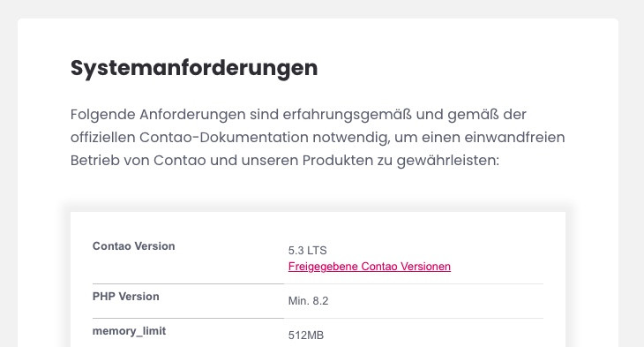Click the words Folgende Anforderungen in the intro
This screenshot has height=347, width=644.
(x=158, y=115)
